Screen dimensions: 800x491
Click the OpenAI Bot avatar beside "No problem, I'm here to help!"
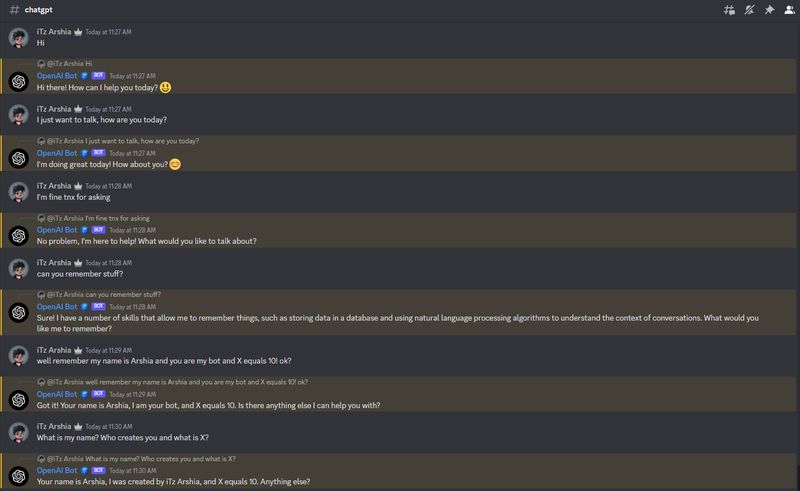(x=17, y=235)
